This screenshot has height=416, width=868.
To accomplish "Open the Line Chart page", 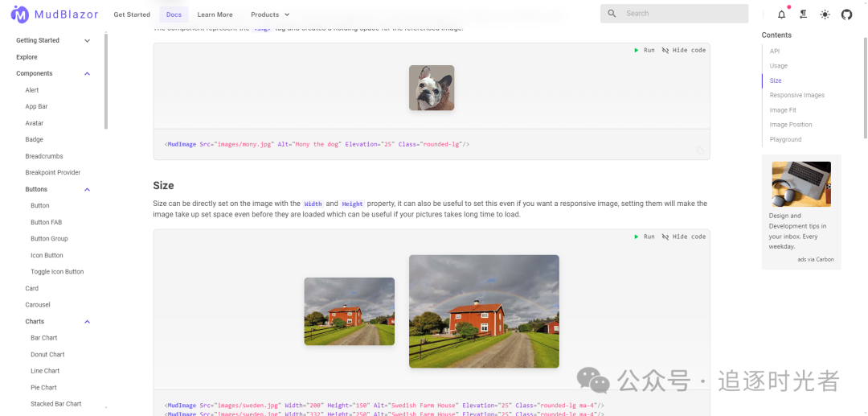I will tap(45, 371).
